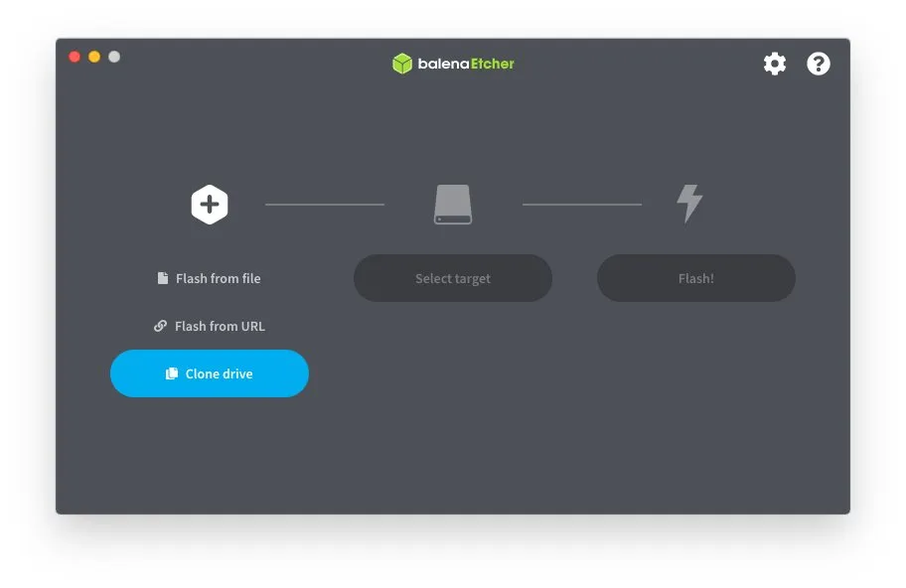This screenshot has width=906, height=588.
Task: Click the copy icon inside Clone drive button
Action: pyautogui.click(x=172, y=373)
